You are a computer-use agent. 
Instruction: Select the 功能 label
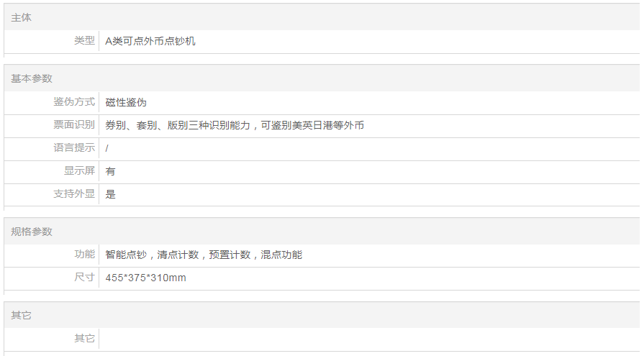[84, 255]
